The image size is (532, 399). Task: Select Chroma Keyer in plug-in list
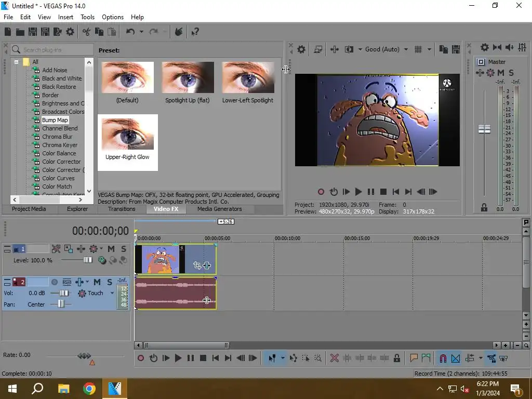60,145
